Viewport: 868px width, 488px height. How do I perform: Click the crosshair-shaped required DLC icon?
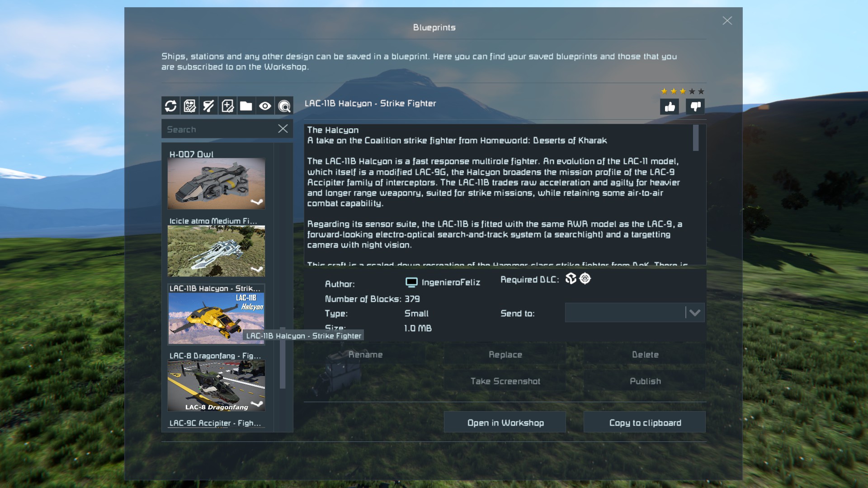(x=585, y=279)
